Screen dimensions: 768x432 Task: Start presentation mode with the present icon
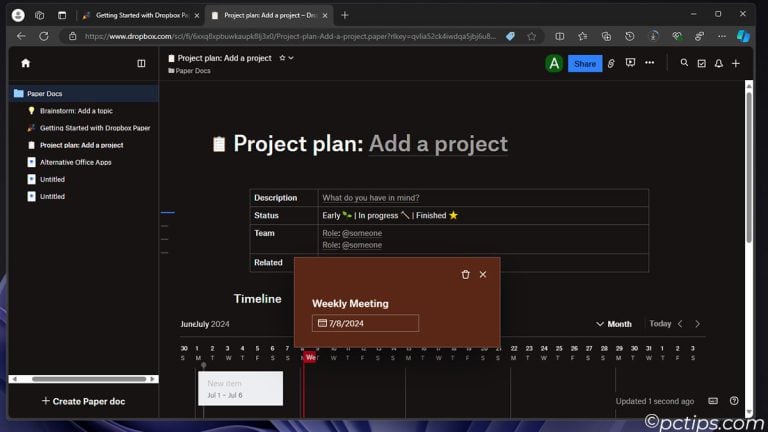[x=630, y=63]
